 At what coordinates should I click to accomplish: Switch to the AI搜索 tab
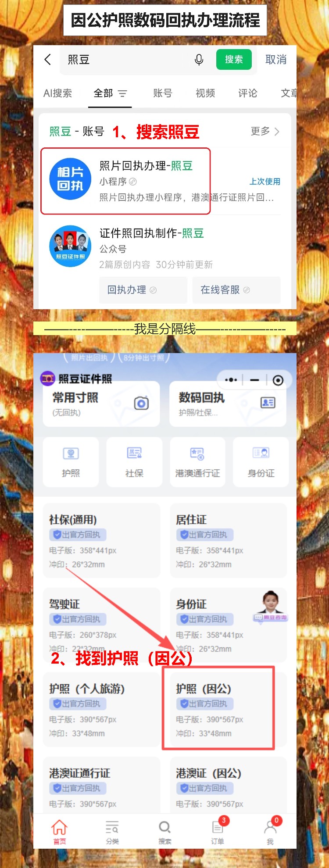pos(57,93)
